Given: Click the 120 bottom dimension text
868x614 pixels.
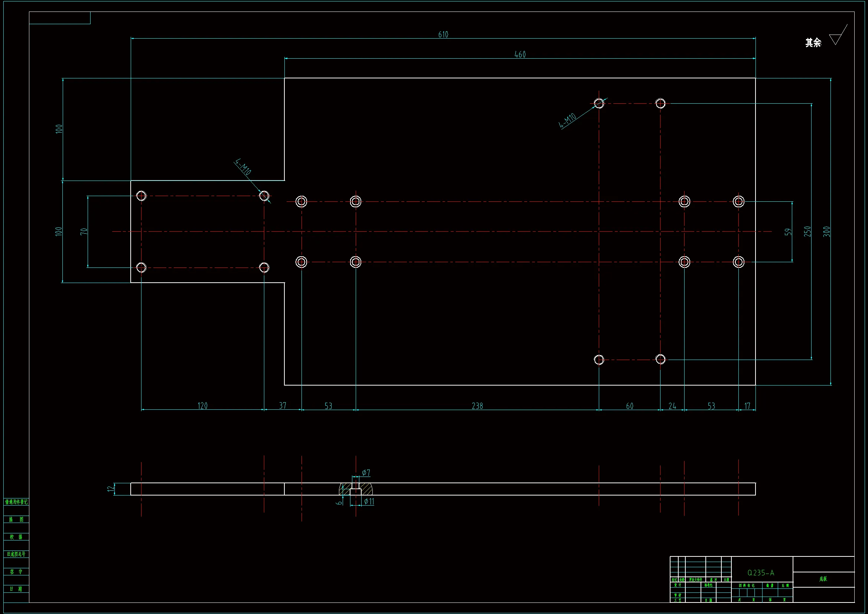Looking at the screenshot, I should pos(202,406).
